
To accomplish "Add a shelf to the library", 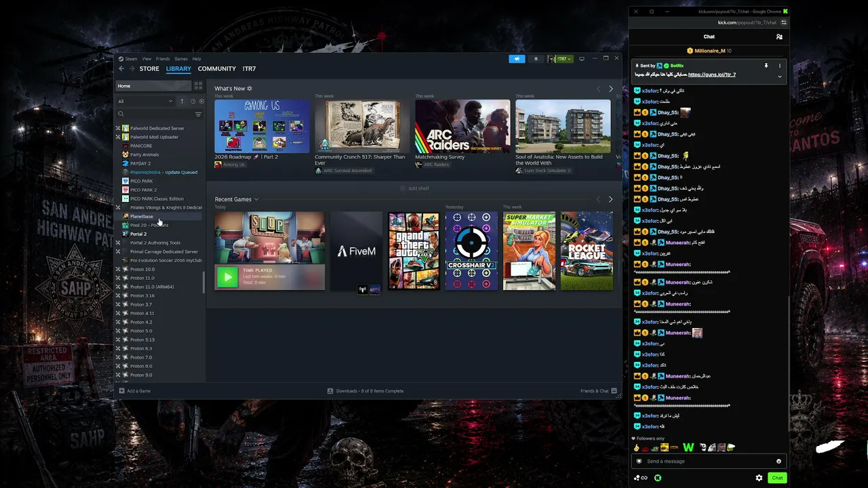I will pyautogui.click(x=414, y=188).
